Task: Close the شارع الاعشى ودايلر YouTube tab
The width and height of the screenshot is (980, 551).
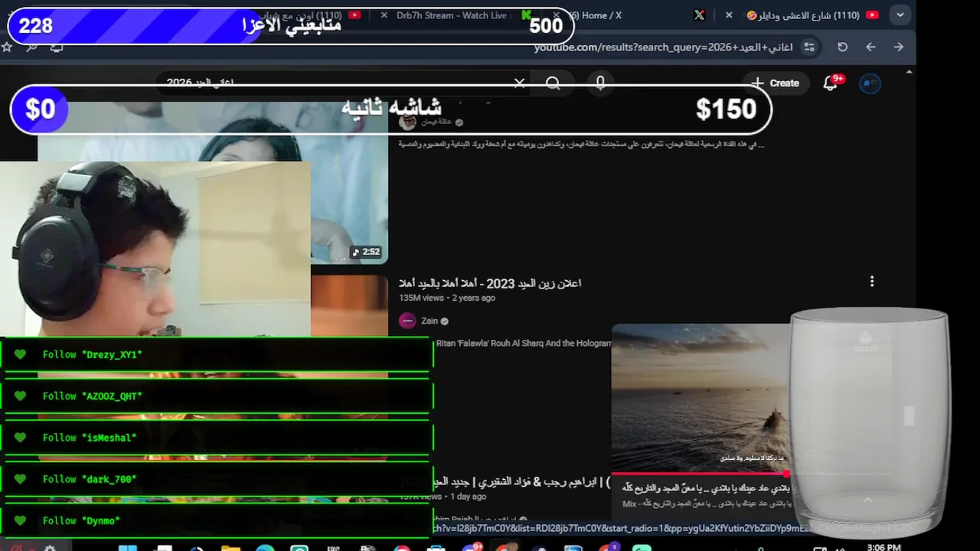Action: click(x=729, y=15)
